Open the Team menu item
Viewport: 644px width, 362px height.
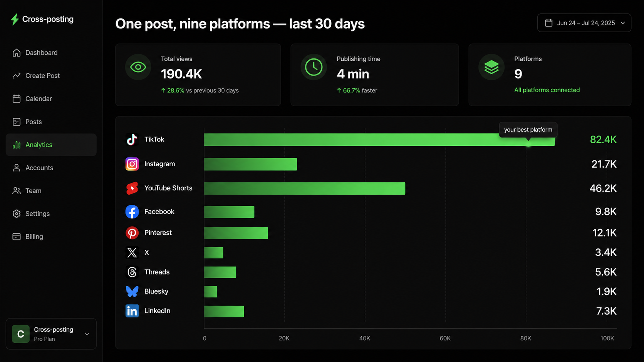pos(51,191)
